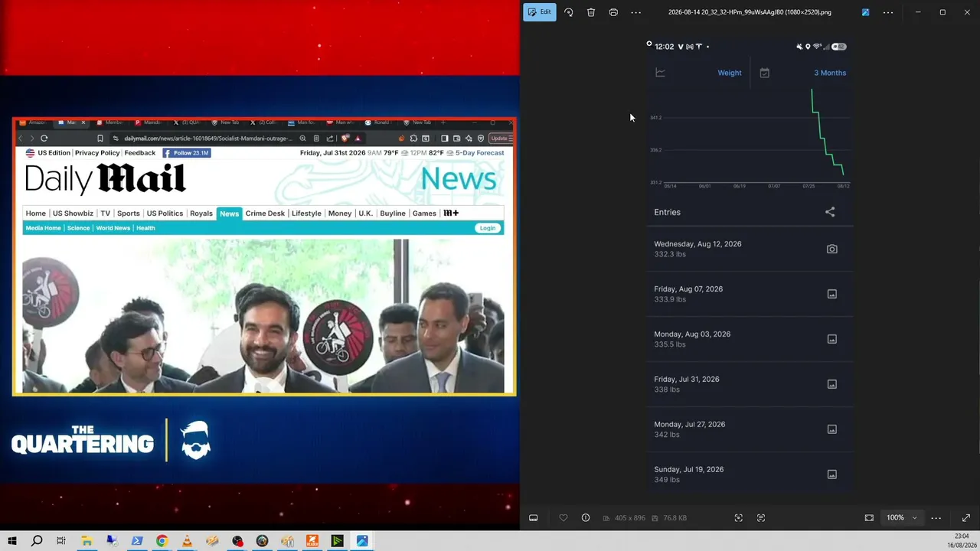The image size is (980, 551).
Task: Click the weight line chart
Action: tap(750, 138)
